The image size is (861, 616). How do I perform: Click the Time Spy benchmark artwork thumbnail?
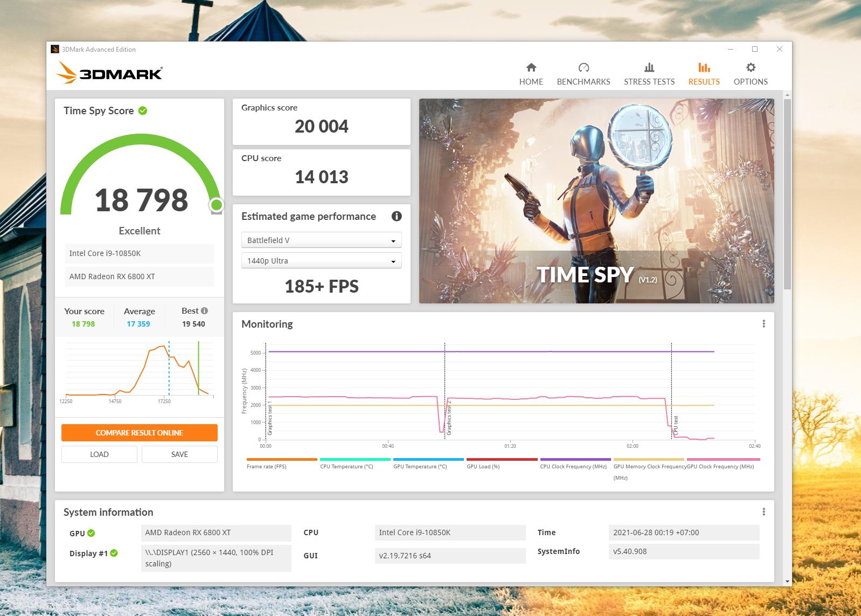coord(596,201)
